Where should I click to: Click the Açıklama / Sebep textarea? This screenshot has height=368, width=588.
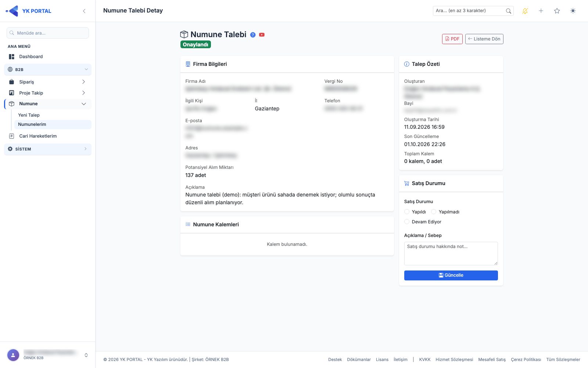coord(451,254)
